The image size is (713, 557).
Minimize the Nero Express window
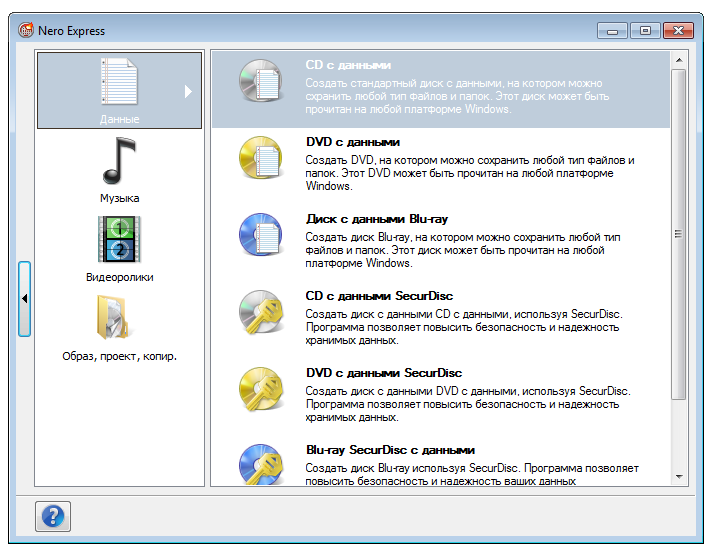point(612,30)
